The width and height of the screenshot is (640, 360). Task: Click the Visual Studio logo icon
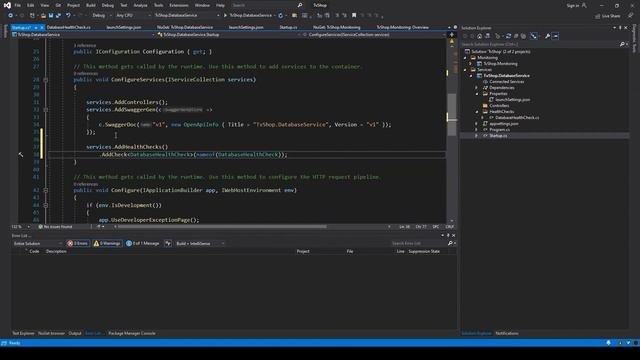[x=7, y=5]
